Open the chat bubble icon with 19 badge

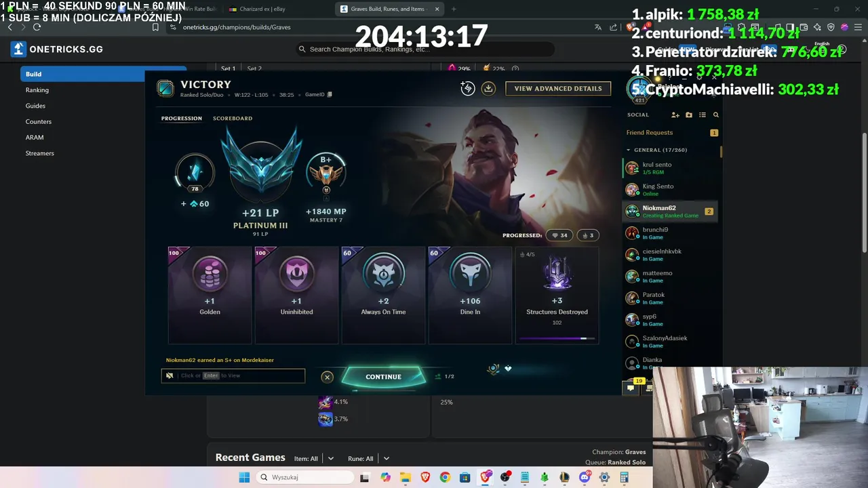coord(631,388)
